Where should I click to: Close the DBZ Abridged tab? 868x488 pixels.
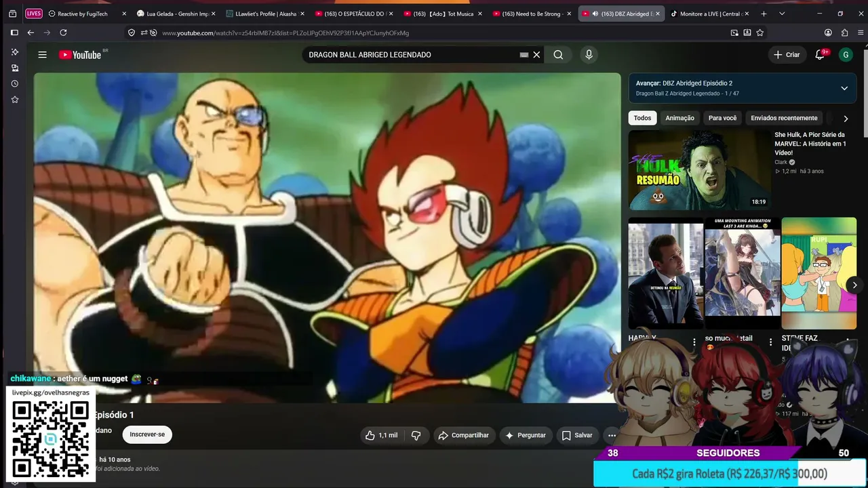coord(658,14)
